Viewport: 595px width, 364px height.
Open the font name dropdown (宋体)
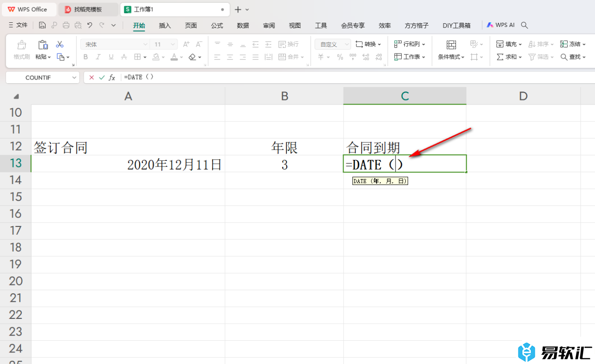(x=145, y=45)
